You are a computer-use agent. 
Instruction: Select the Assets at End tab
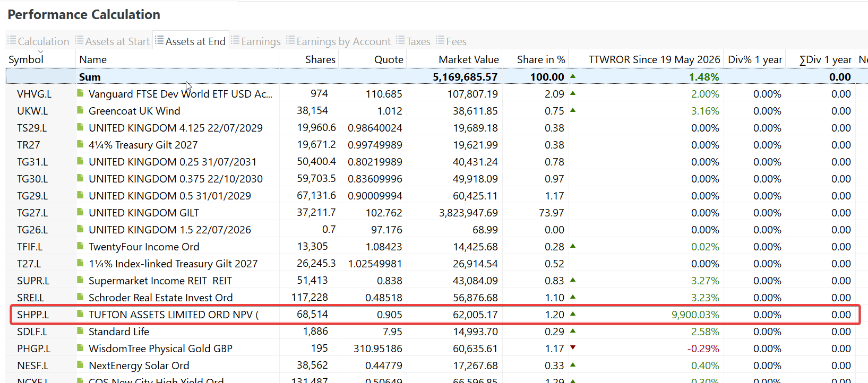click(x=191, y=41)
